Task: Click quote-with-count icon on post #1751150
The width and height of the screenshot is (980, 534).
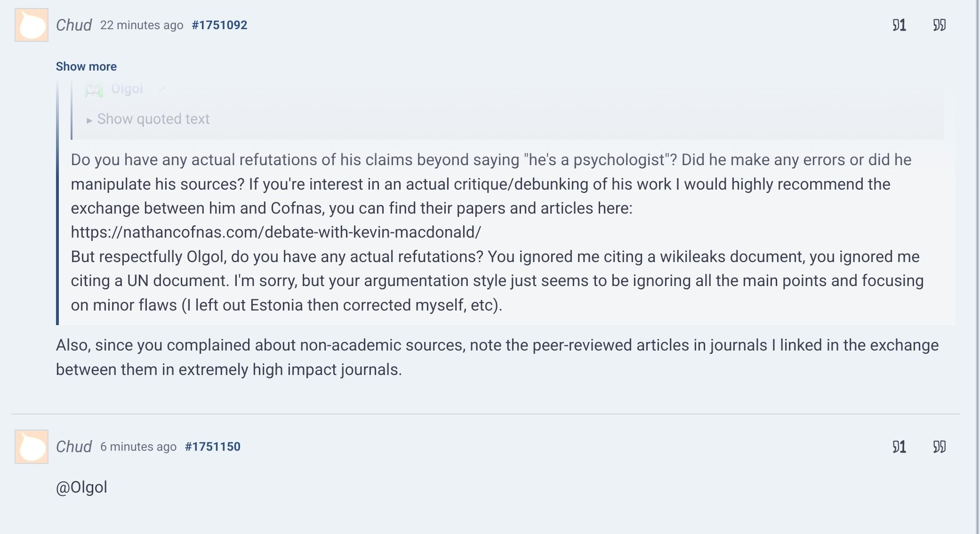Action: coord(899,446)
